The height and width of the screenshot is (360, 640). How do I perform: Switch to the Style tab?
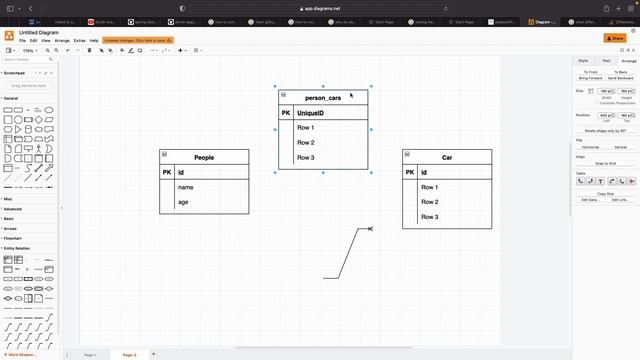pos(583,61)
